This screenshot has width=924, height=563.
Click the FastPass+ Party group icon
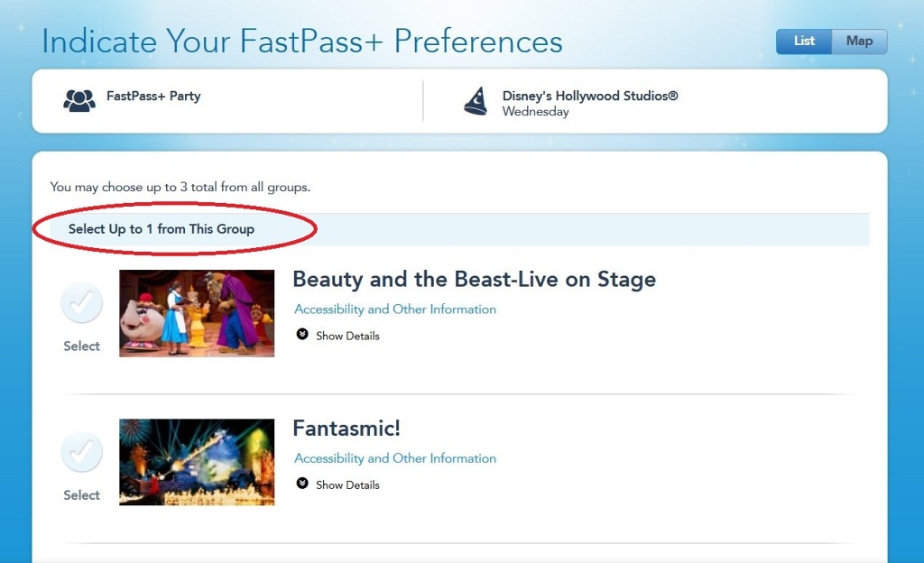79,101
